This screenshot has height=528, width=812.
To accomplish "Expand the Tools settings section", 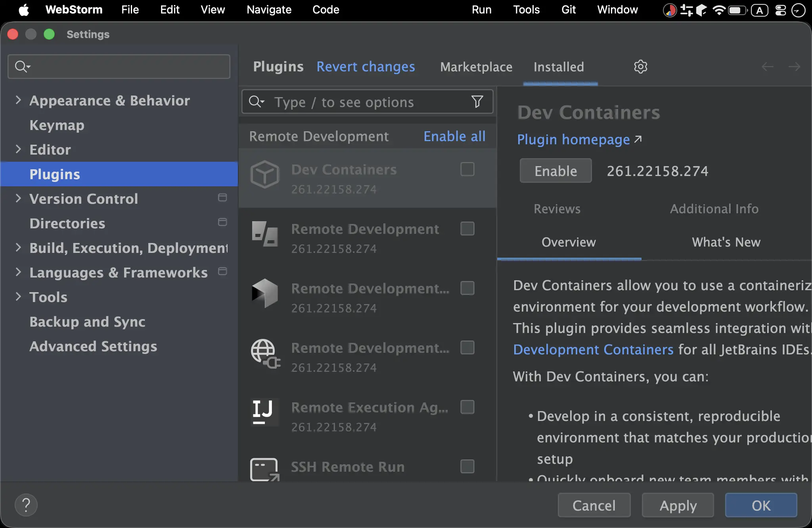I will (18, 297).
